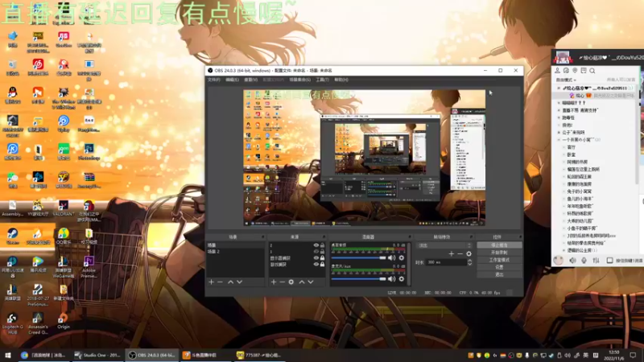644x362 pixels.
Task: Open the 淡出 transition type dropdown
Action: click(444, 245)
